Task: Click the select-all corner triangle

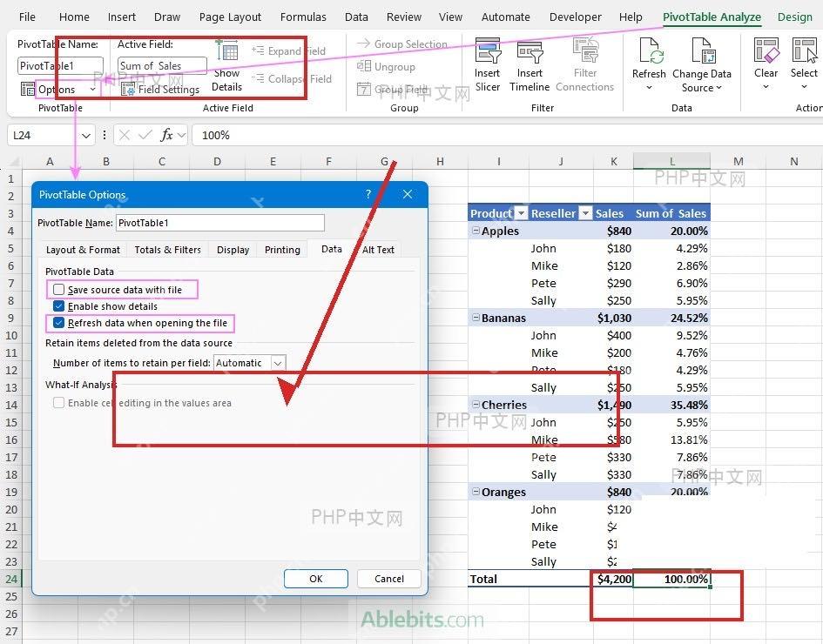Action: point(15,162)
